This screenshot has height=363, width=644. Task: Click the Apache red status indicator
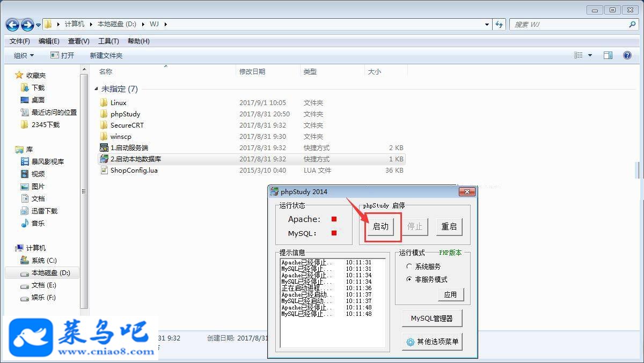[334, 219]
